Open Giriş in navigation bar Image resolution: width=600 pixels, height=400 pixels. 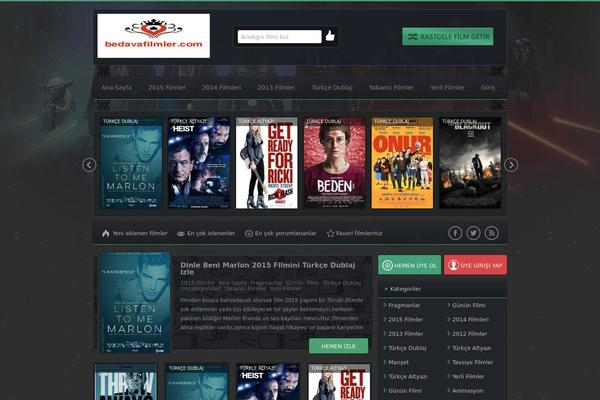[488, 88]
